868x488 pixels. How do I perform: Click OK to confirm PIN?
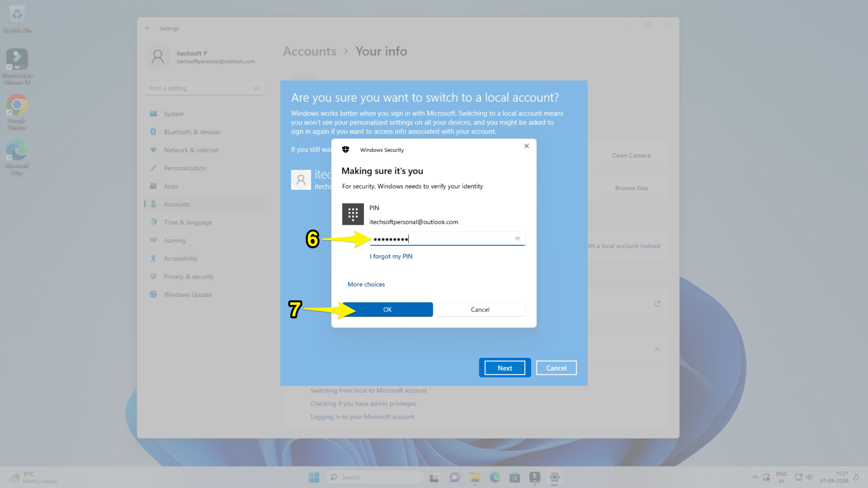click(x=388, y=309)
